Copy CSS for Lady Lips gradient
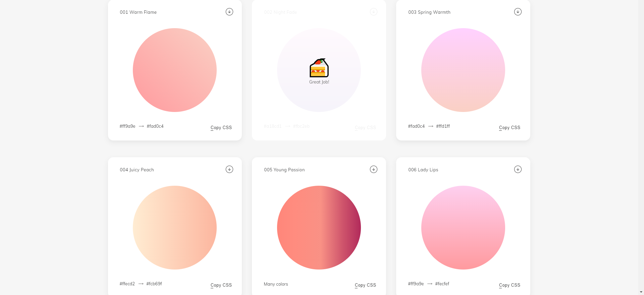Image resolution: width=644 pixels, height=295 pixels. pyautogui.click(x=509, y=285)
